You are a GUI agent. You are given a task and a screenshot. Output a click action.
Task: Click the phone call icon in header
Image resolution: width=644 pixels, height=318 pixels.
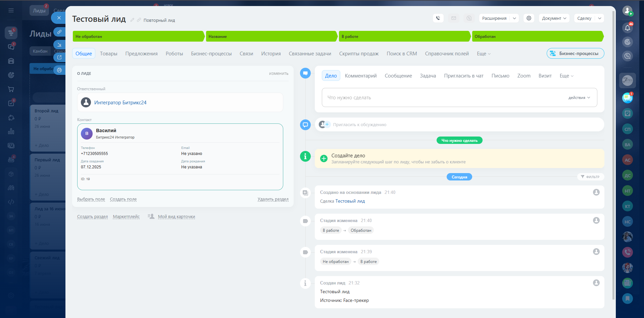(x=438, y=18)
